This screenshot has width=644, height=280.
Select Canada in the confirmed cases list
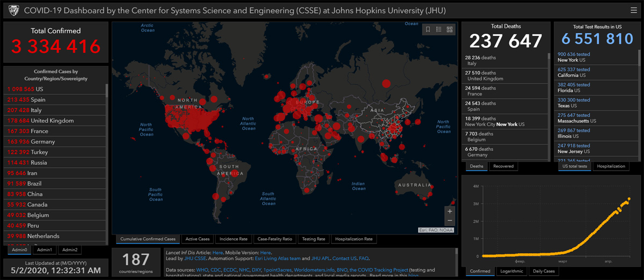pyautogui.click(x=55, y=204)
